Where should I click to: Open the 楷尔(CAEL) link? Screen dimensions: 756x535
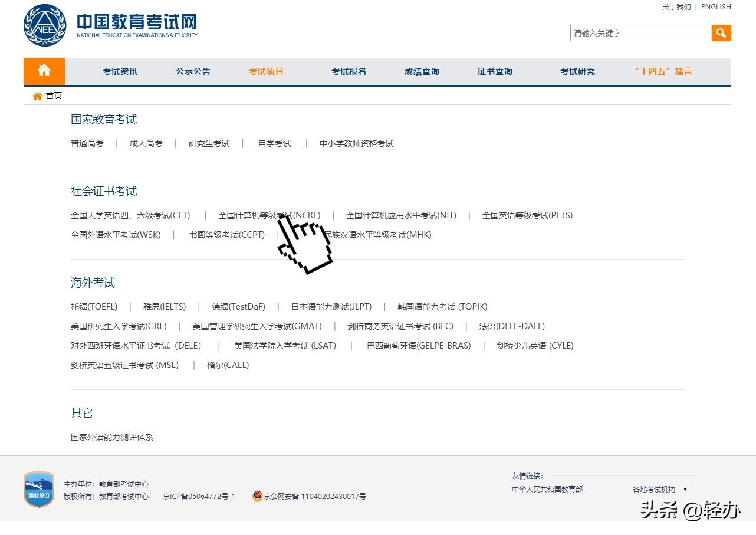coord(228,365)
